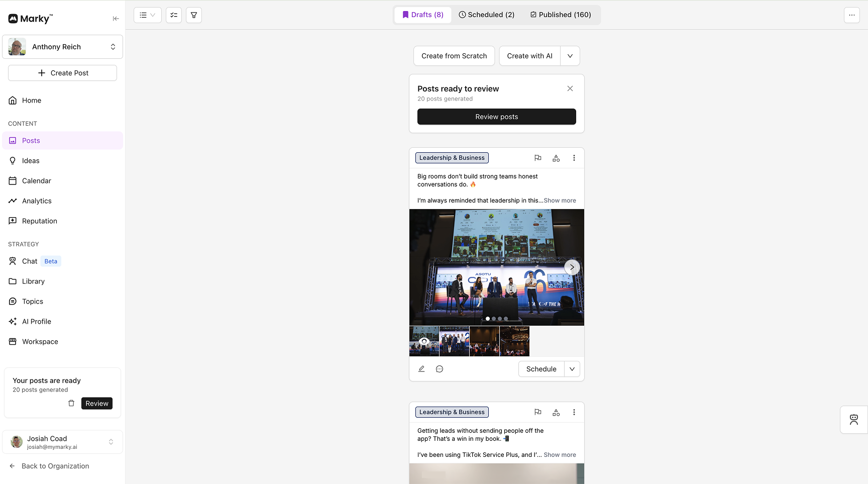Image resolution: width=868 pixels, height=484 pixels.
Task: Open the three-dot menu on the Big rooms post
Action: click(x=574, y=158)
